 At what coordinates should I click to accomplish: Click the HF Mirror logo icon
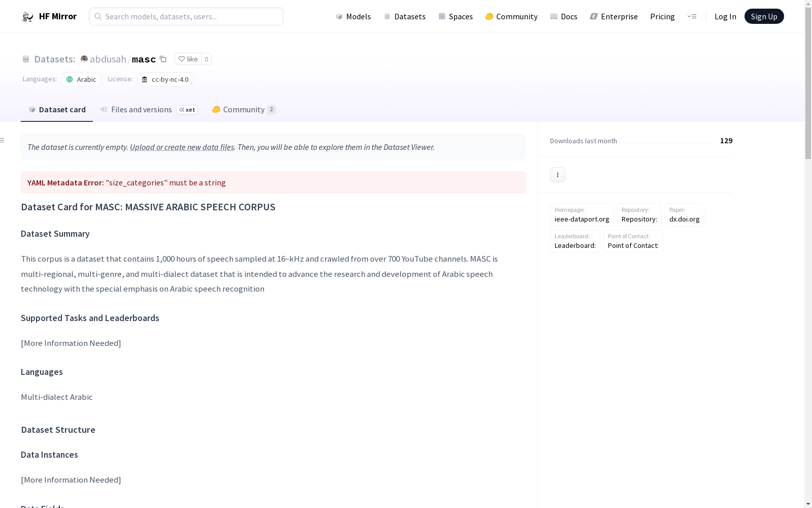pos(28,17)
